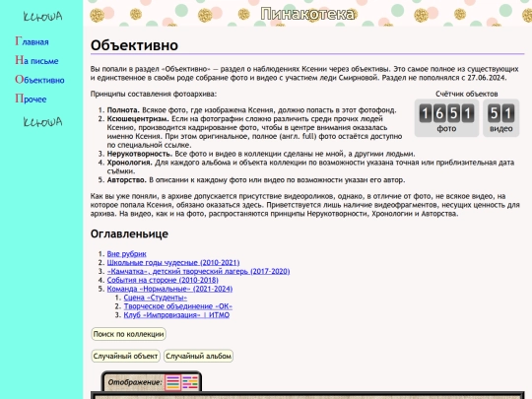532x399 pixels.
Task: Click the bold Хронология. principle text
Action: point(130,163)
